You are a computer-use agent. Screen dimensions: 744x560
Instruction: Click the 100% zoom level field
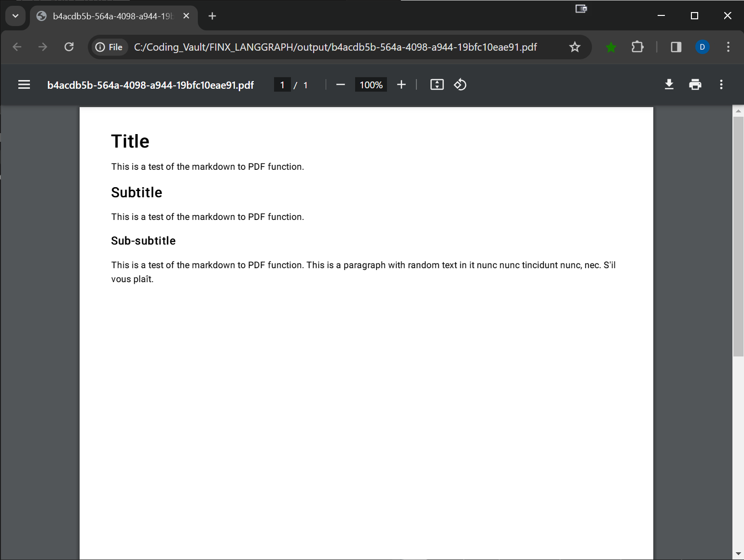coord(371,85)
